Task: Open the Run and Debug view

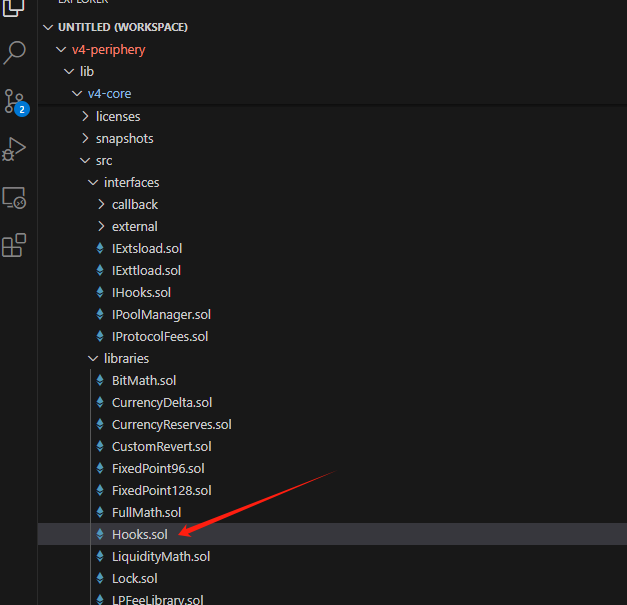Action: (14, 149)
